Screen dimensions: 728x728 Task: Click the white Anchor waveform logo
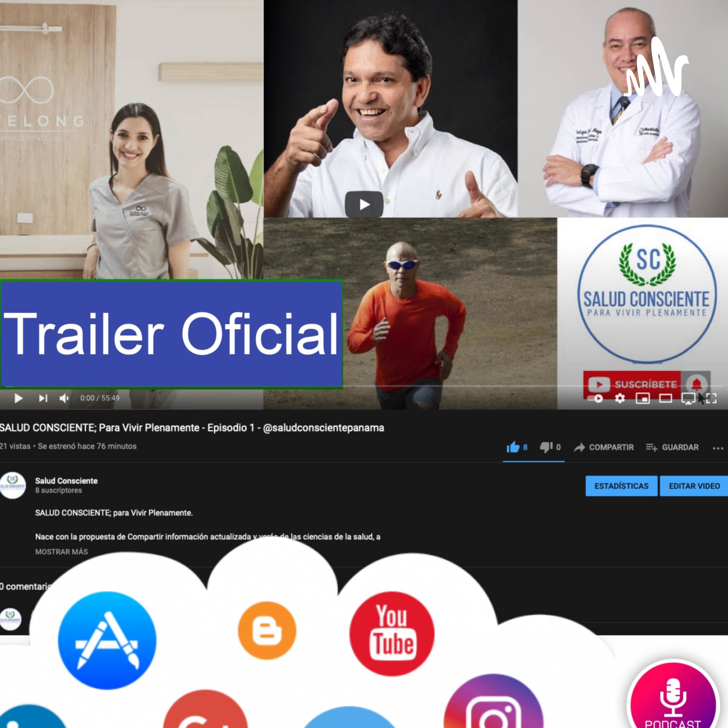[x=656, y=67]
